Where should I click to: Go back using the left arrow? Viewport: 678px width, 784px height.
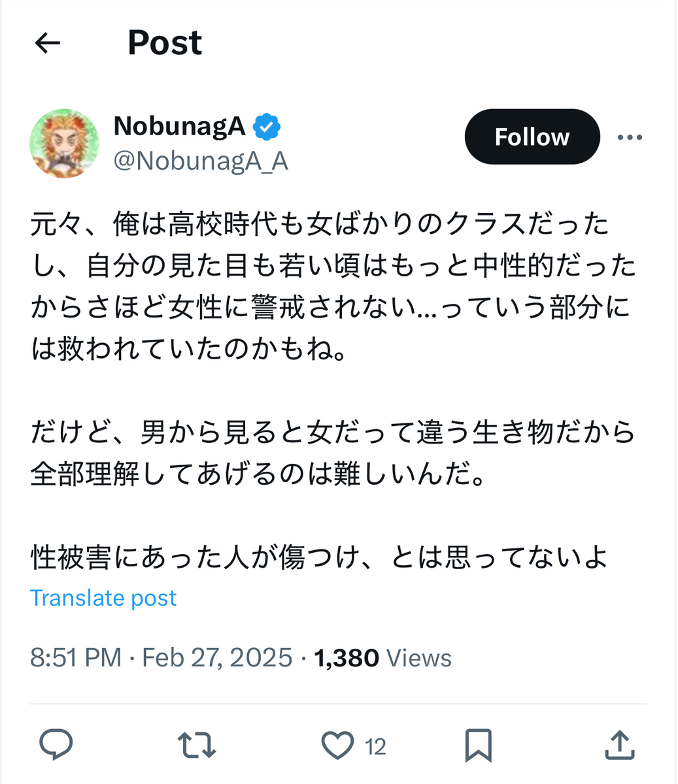pyautogui.click(x=47, y=43)
